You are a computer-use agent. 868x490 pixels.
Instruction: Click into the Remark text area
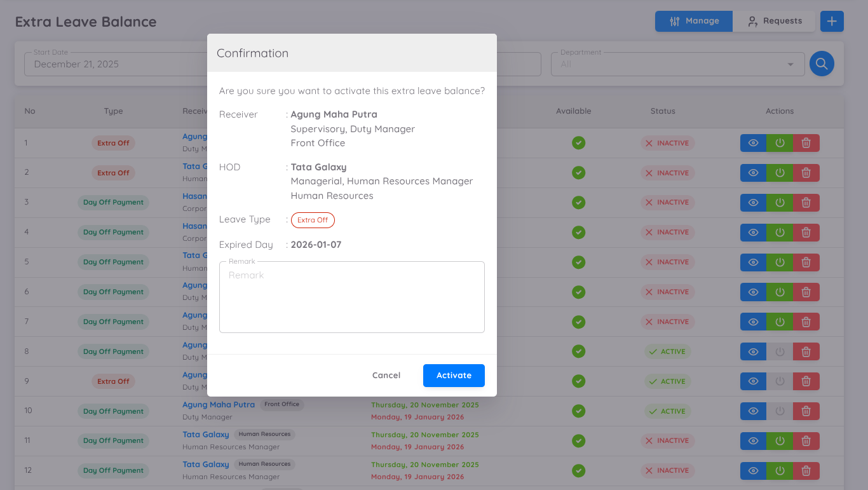351,297
